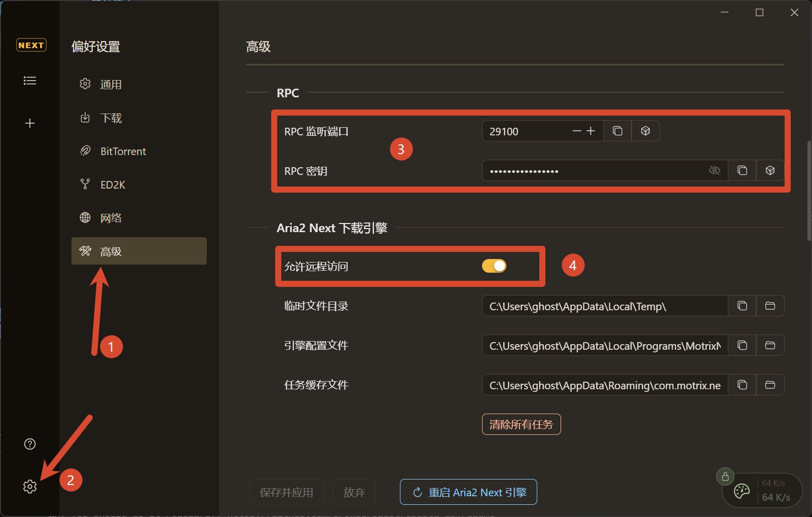Maximize the application window
This screenshot has height=517, width=812.
pos(759,12)
